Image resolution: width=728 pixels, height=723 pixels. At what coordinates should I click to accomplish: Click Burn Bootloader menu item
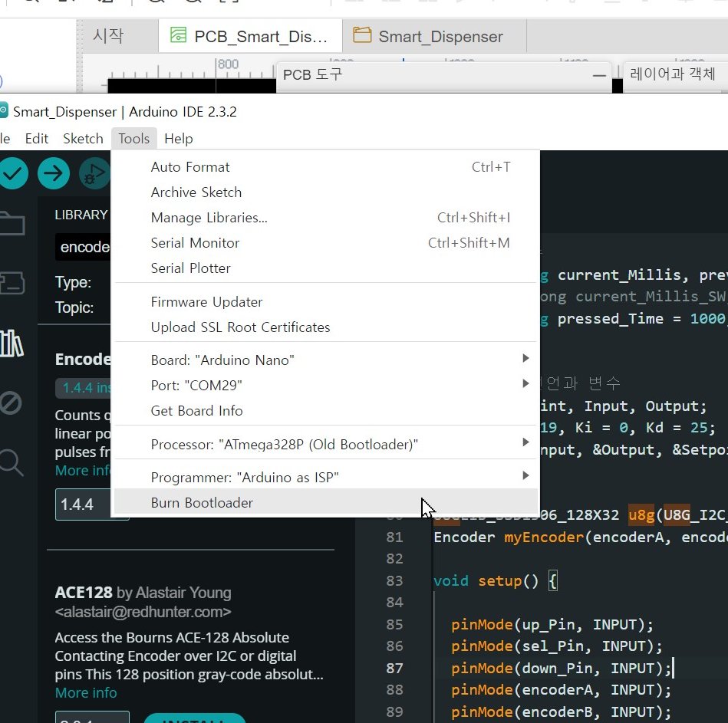click(x=326, y=503)
